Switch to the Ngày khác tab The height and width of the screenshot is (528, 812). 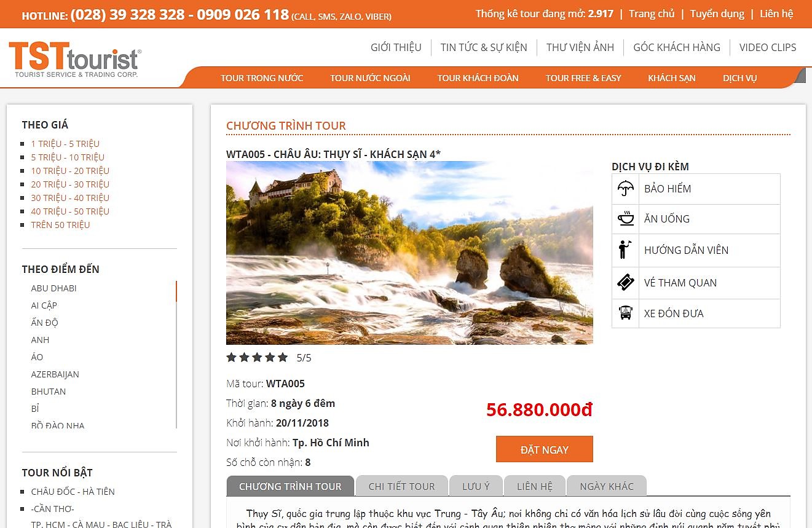click(x=607, y=486)
